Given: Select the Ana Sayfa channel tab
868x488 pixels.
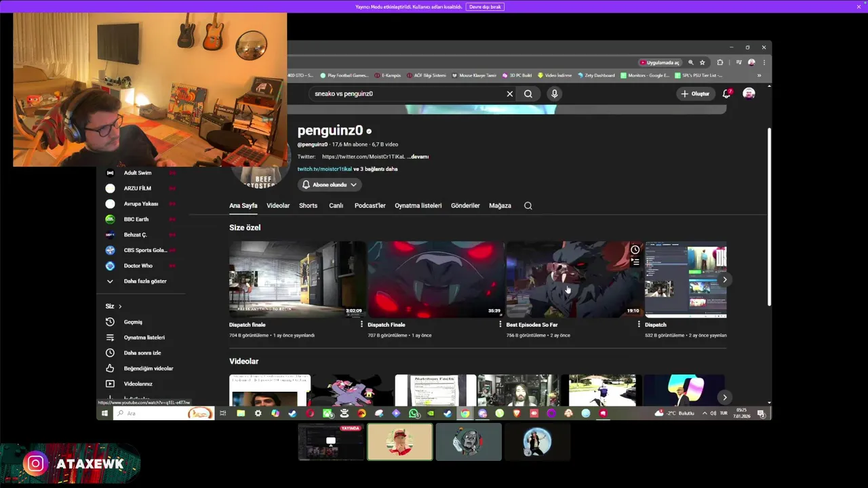Looking at the screenshot, I should [243, 205].
